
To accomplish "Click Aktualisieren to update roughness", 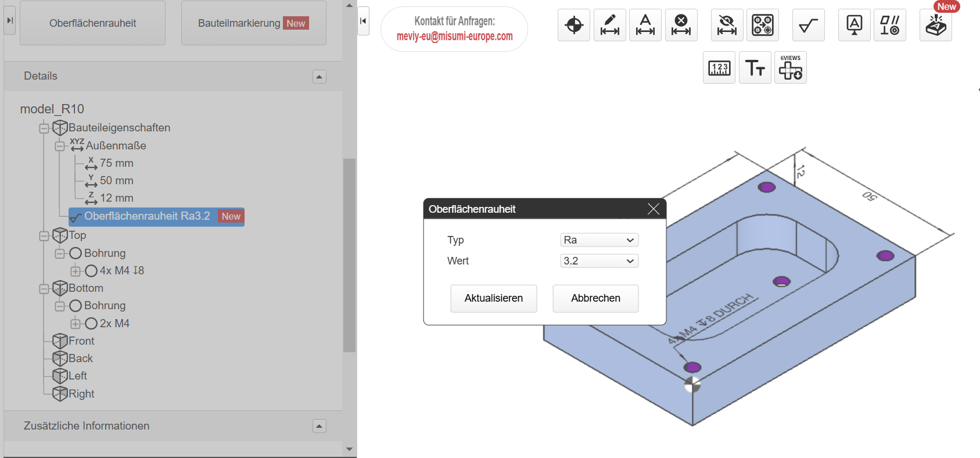I will pos(494,298).
